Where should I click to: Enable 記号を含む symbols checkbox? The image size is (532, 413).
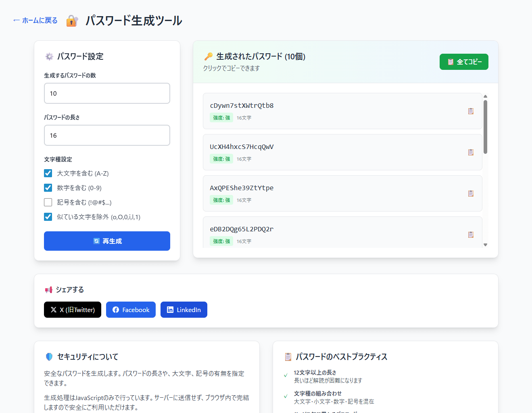pos(48,202)
